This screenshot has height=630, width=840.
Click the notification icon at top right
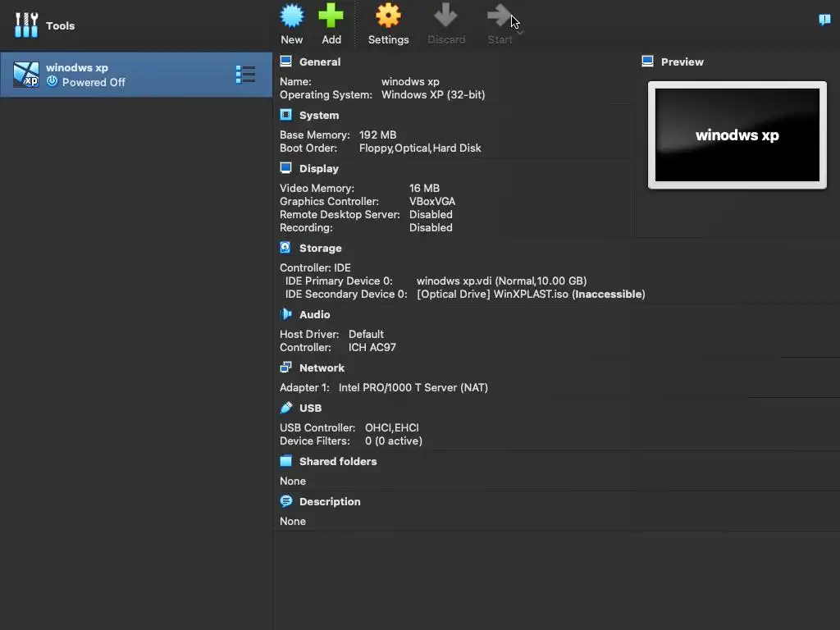[824, 20]
